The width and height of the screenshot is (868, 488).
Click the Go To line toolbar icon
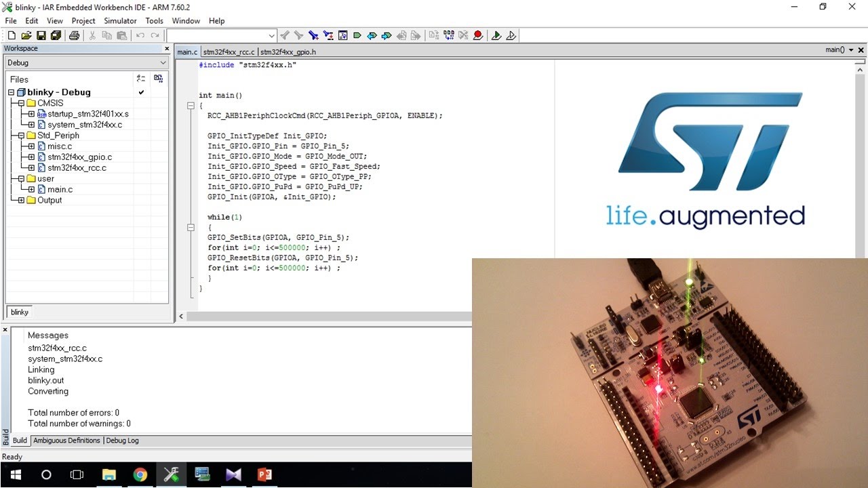pyautogui.click(x=342, y=35)
